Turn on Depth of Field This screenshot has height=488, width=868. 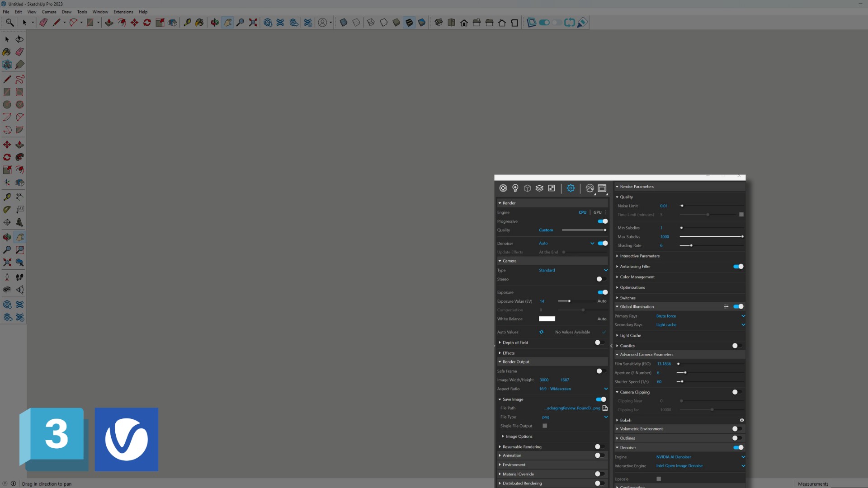pos(599,343)
